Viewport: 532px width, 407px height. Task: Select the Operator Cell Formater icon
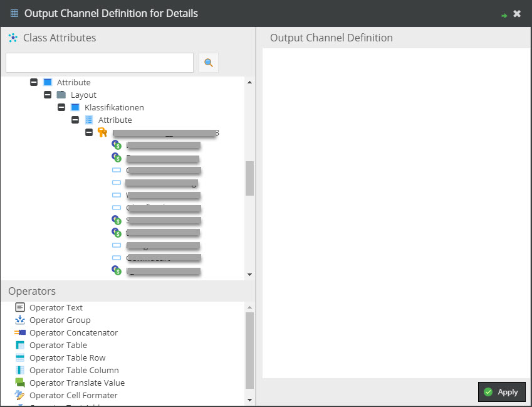pyautogui.click(x=20, y=395)
